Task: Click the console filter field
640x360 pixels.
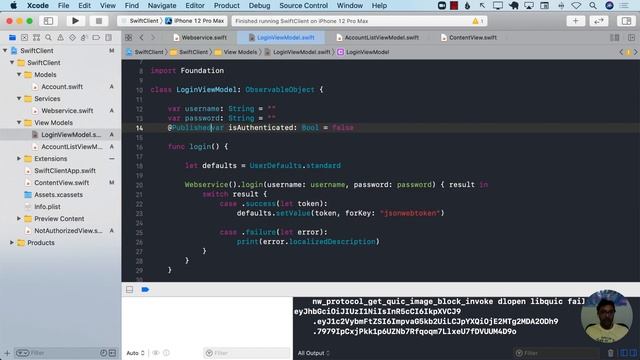Action: click(556, 353)
